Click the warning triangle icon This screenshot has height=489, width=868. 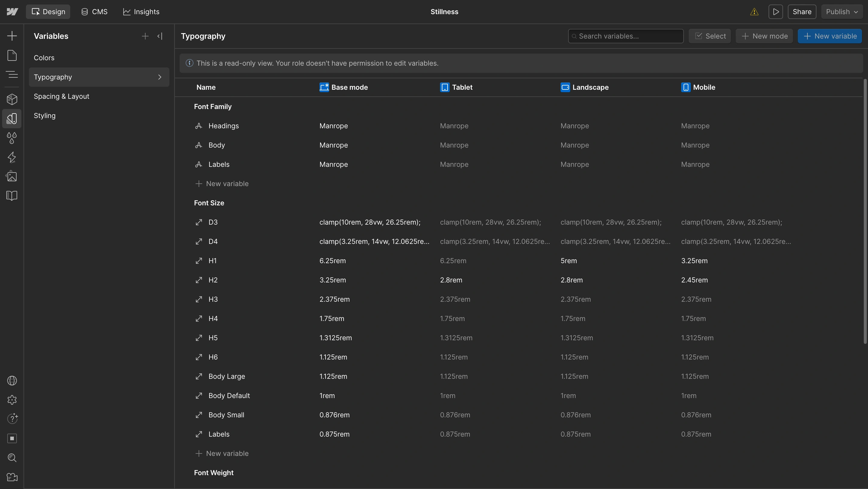(754, 12)
